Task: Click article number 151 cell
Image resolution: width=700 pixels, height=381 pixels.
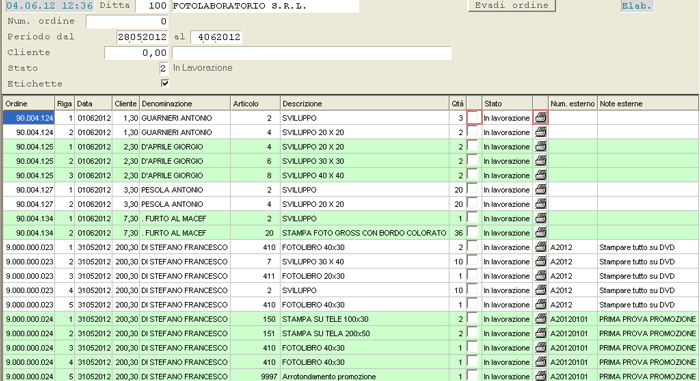Action: point(255,333)
